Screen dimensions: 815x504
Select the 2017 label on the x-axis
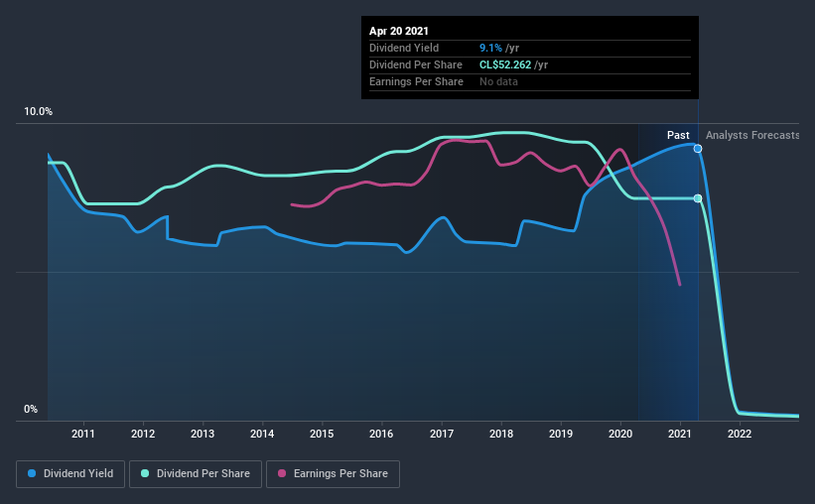point(442,434)
